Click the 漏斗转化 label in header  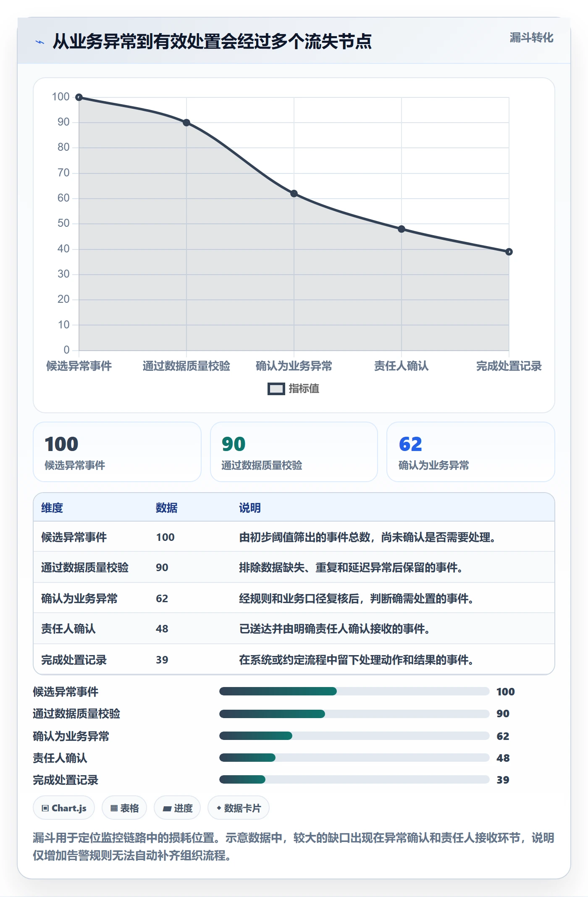(x=531, y=38)
